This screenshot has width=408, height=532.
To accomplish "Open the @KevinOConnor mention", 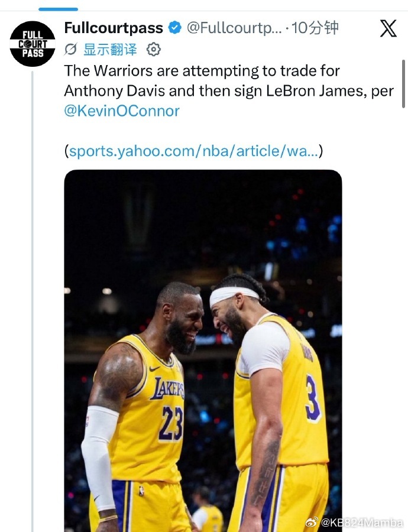I will [x=122, y=111].
